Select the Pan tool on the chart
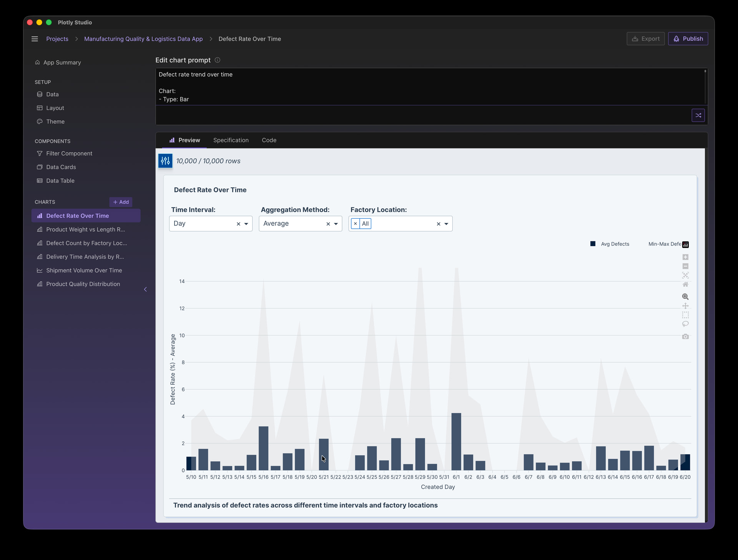Screen dimensions: 738x560 click(685, 306)
